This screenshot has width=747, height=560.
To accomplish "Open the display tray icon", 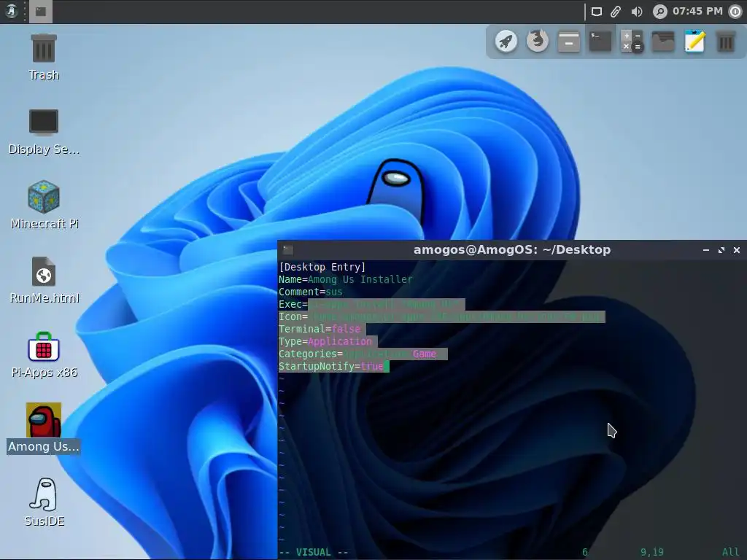I will tap(597, 12).
